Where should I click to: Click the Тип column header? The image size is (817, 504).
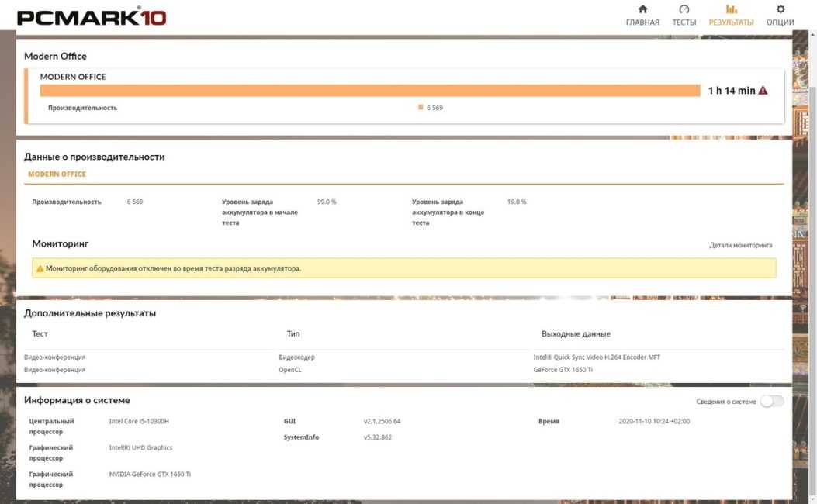(293, 334)
